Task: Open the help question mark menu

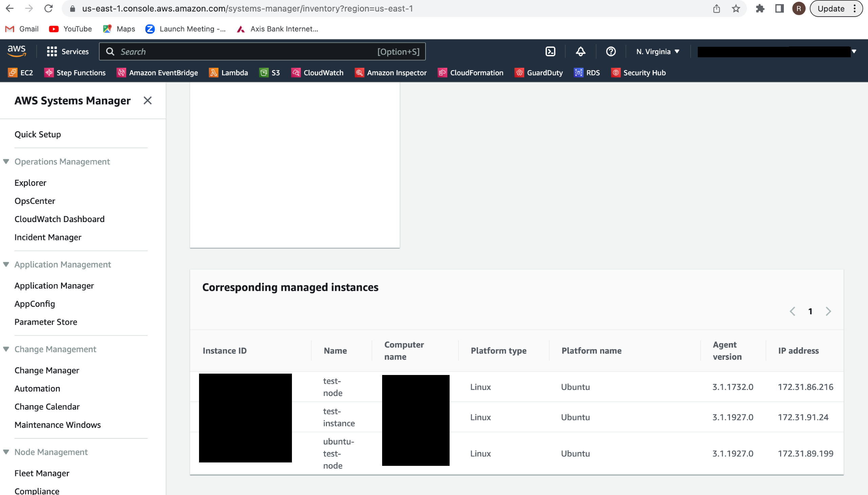Action: click(611, 52)
